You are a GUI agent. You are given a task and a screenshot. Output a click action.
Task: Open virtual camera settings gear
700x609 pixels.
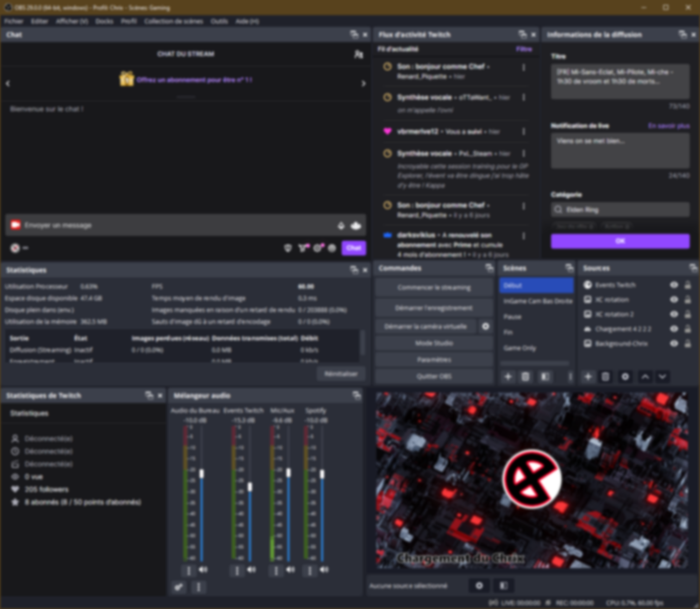pos(485,326)
